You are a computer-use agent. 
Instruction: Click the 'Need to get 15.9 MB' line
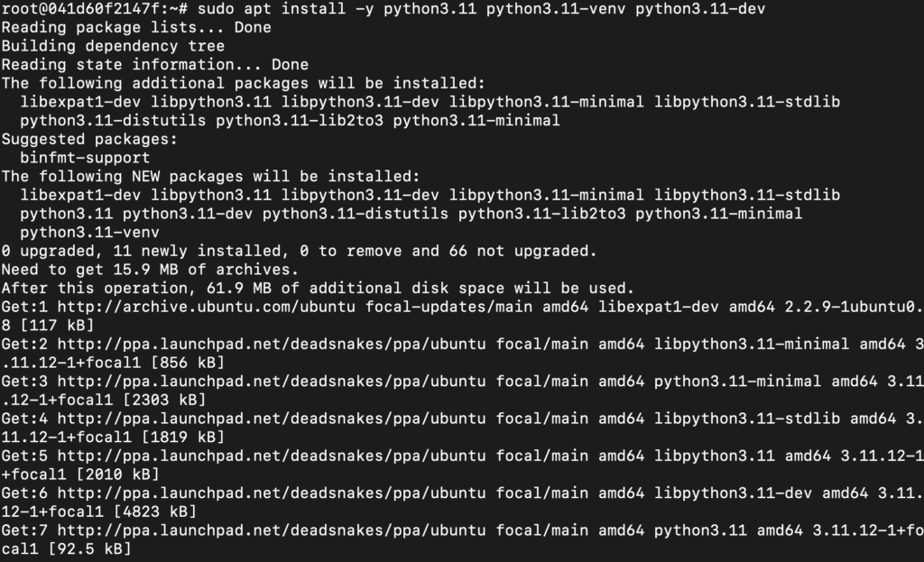point(150,270)
